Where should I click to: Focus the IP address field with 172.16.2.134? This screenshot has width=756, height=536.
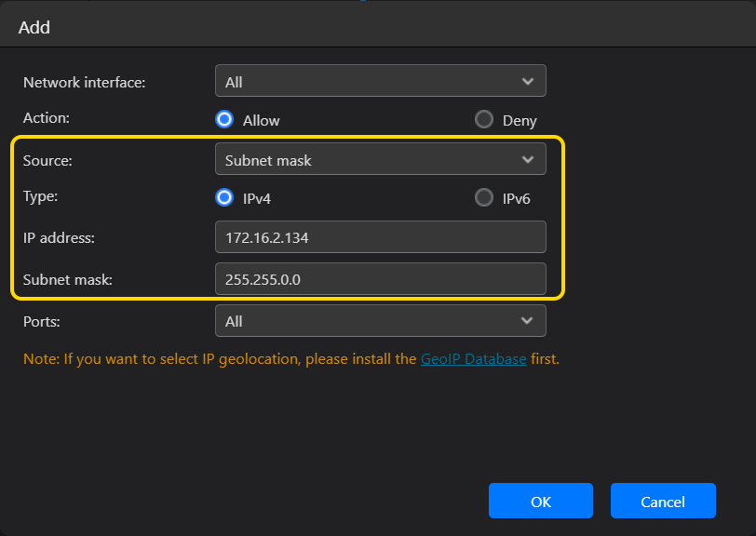pyautogui.click(x=381, y=237)
